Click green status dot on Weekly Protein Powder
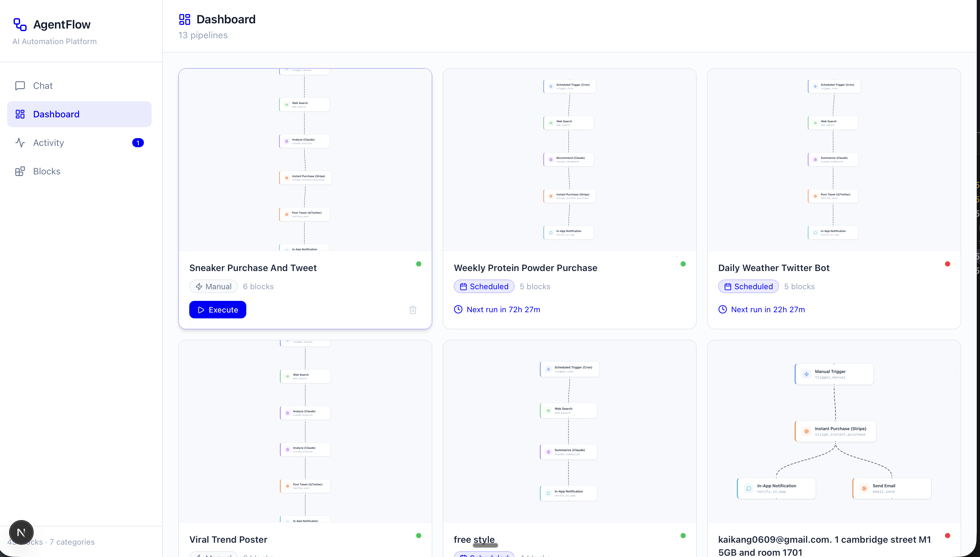This screenshot has height=557, width=980. click(683, 264)
